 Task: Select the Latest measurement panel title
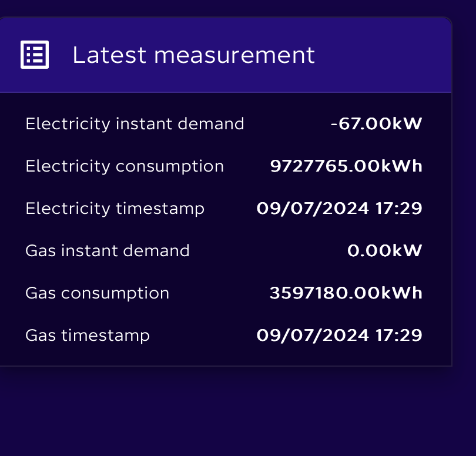(x=194, y=55)
